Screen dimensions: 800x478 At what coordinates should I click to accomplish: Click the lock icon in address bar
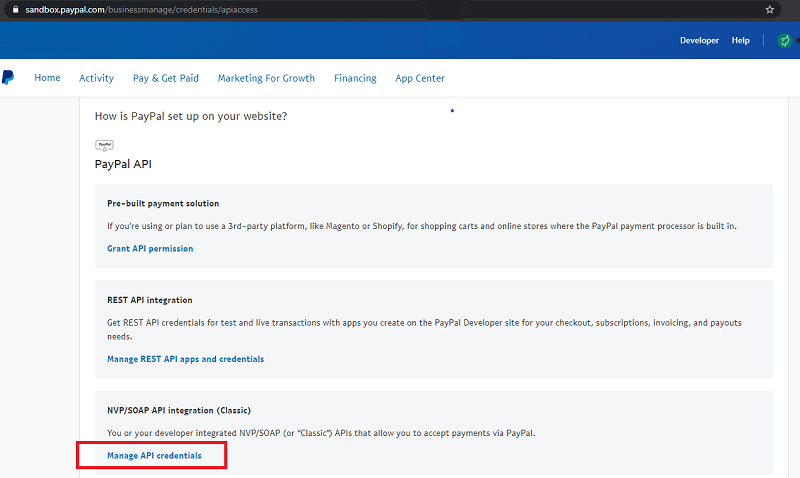15,10
